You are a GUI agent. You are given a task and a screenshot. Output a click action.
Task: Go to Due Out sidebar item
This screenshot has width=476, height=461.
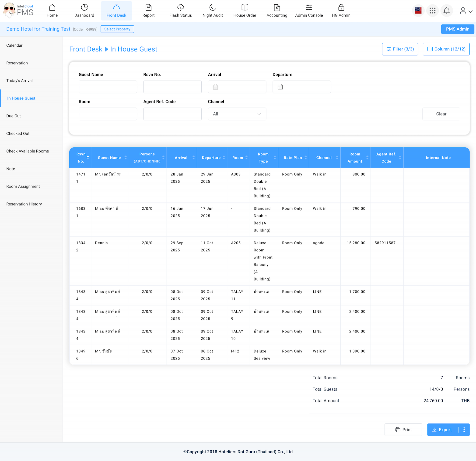[14, 116]
